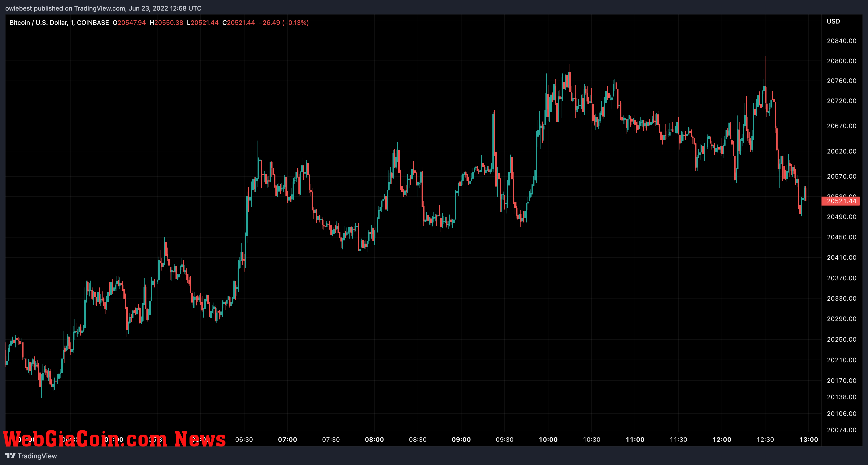Click the open value O20547.94
Image resolution: width=868 pixels, height=465 pixels.
129,22
